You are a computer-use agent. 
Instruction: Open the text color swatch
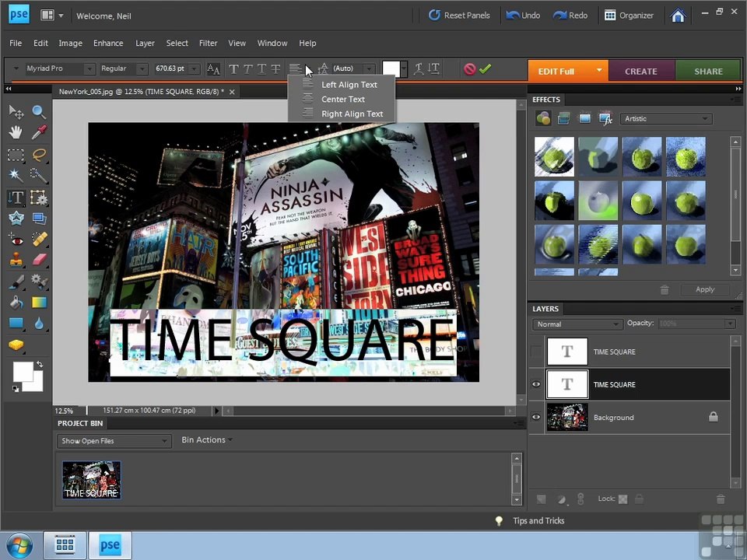click(391, 69)
